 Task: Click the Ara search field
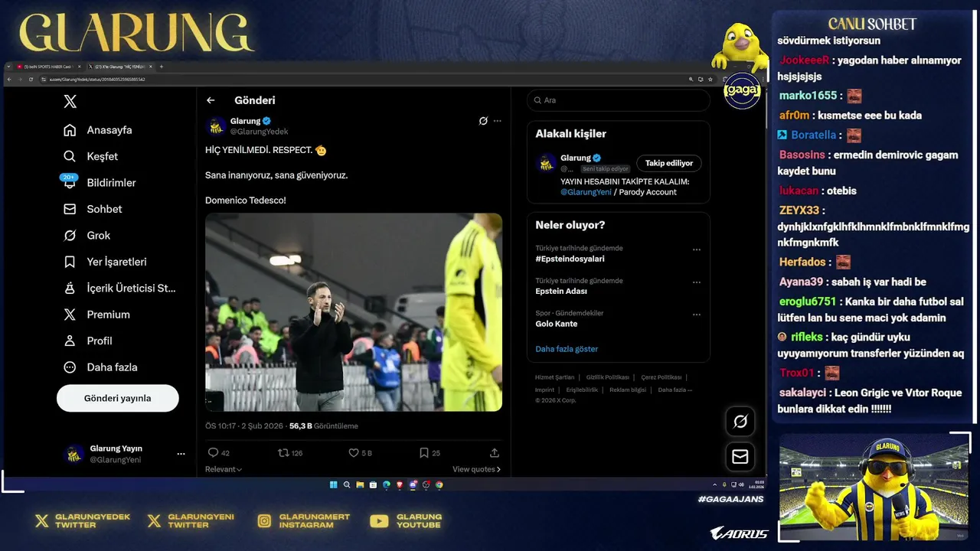point(619,100)
